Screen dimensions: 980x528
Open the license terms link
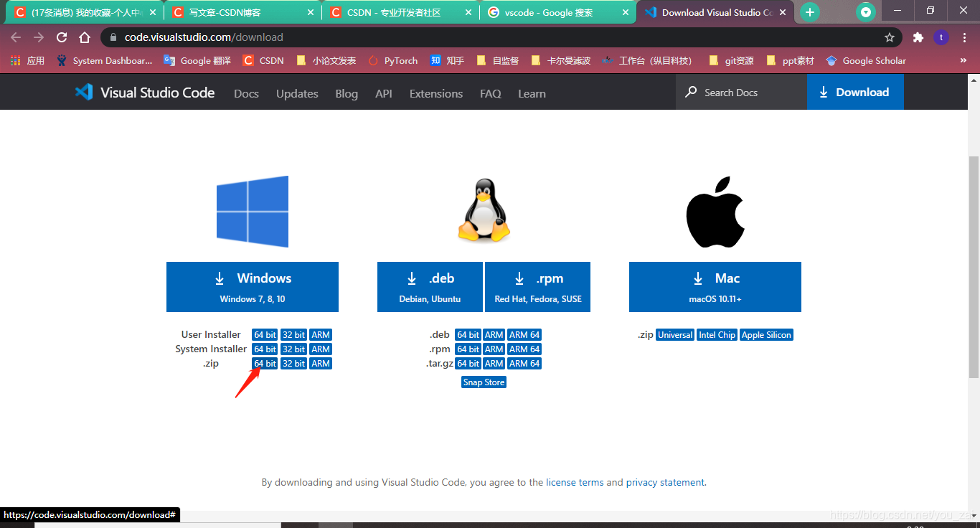(x=575, y=483)
